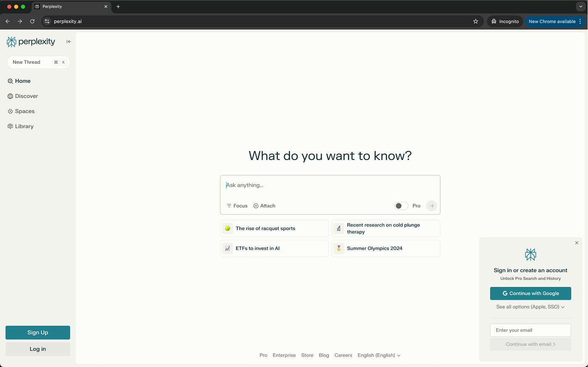
Task: Click 'Sign in or create an account' text
Action: [x=530, y=270]
